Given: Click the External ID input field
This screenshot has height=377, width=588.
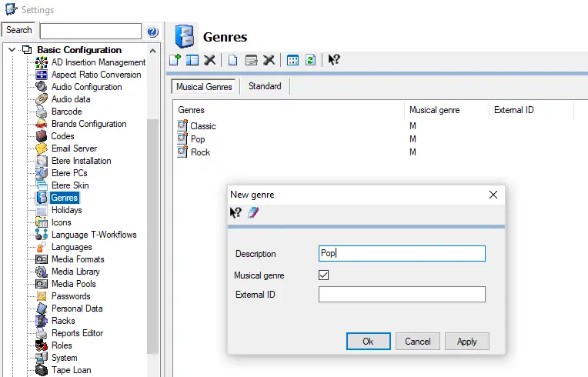Looking at the screenshot, I should click(x=402, y=295).
